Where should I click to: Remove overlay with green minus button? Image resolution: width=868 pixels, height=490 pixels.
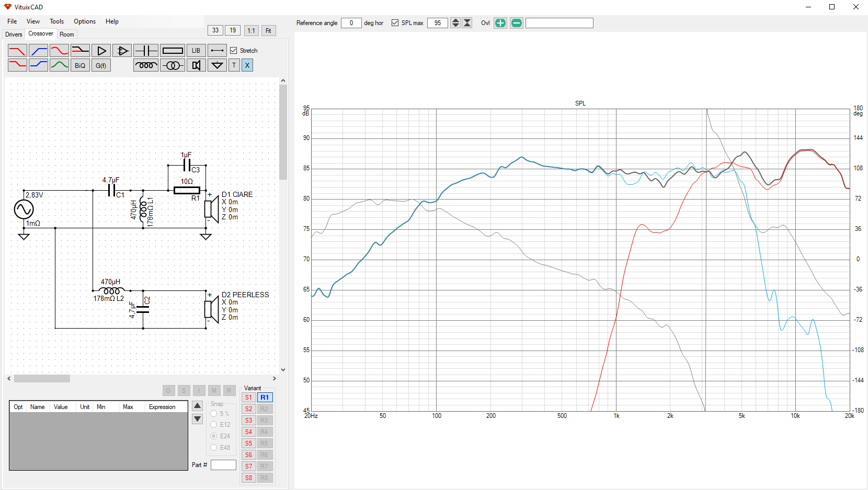coord(516,23)
